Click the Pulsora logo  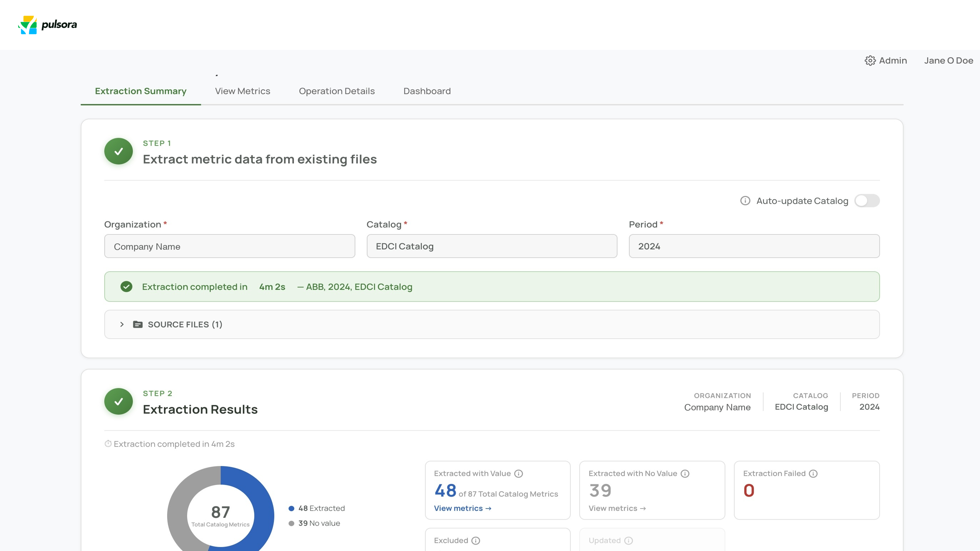pyautogui.click(x=47, y=25)
